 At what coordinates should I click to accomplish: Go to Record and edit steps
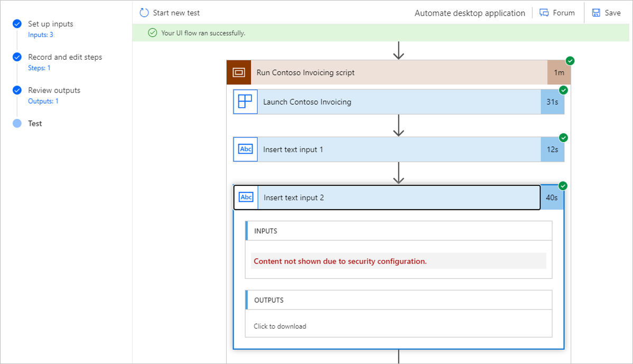coord(65,57)
